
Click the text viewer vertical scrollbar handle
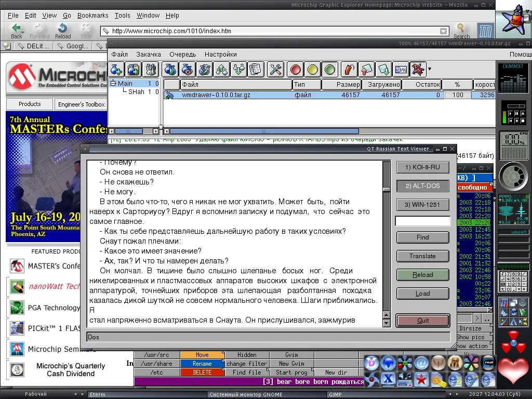coord(386,189)
